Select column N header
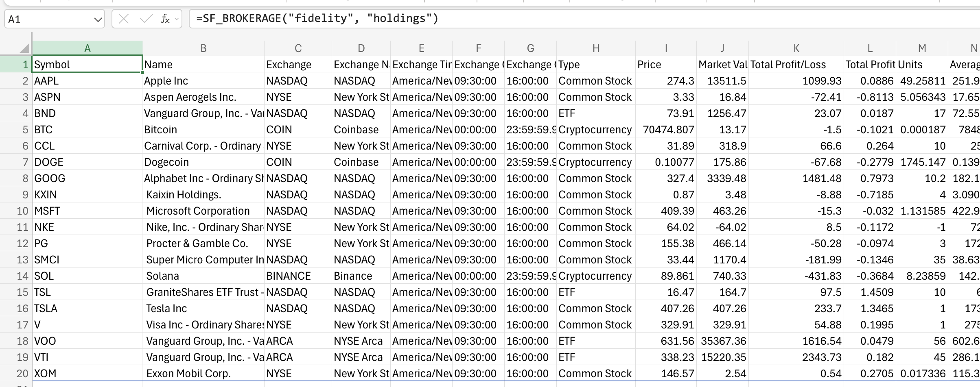Viewport: 980px width, 387px height. pos(974,48)
